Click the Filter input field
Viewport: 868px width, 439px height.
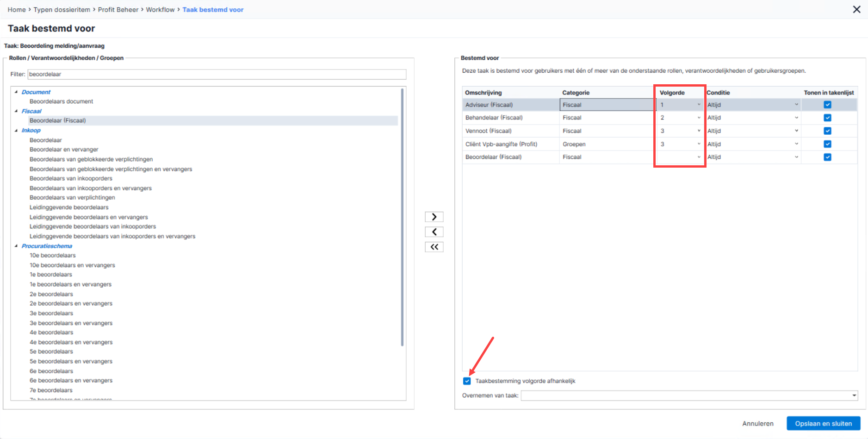(x=217, y=74)
